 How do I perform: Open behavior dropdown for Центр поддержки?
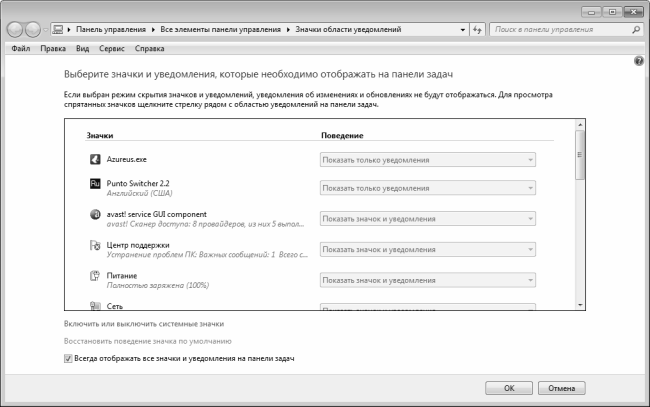[428, 248]
